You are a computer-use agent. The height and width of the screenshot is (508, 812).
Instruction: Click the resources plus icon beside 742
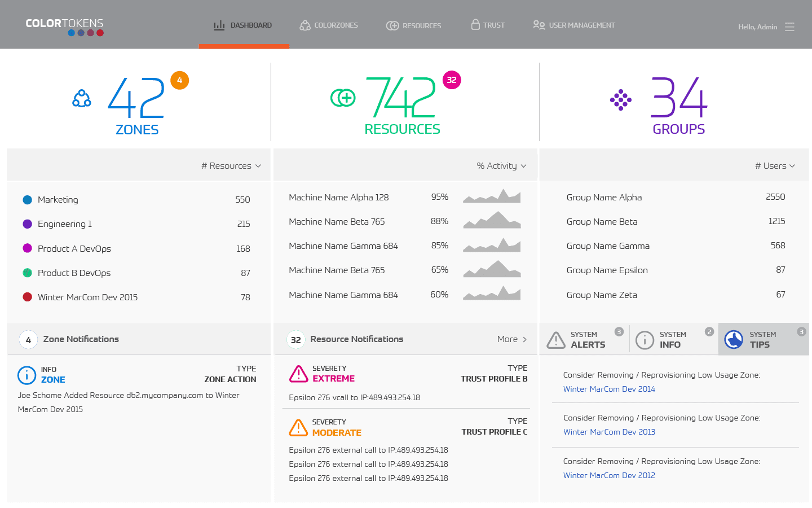click(343, 98)
